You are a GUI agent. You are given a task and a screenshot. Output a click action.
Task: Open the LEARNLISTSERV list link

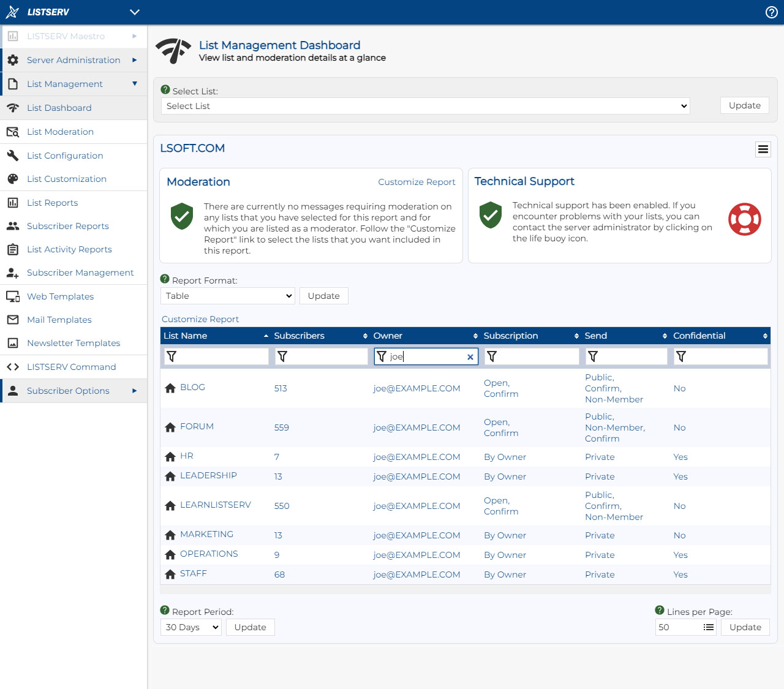click(216, 505)
